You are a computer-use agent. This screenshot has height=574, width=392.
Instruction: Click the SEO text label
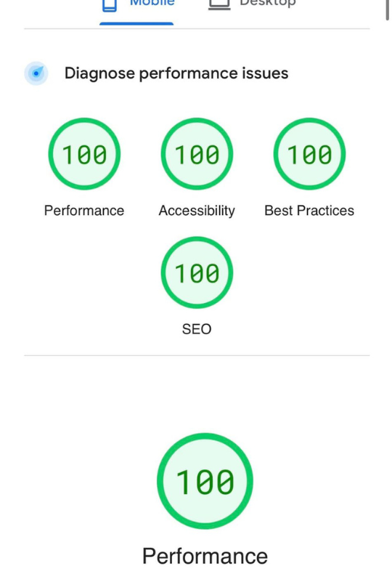click(x=197, y=329)
